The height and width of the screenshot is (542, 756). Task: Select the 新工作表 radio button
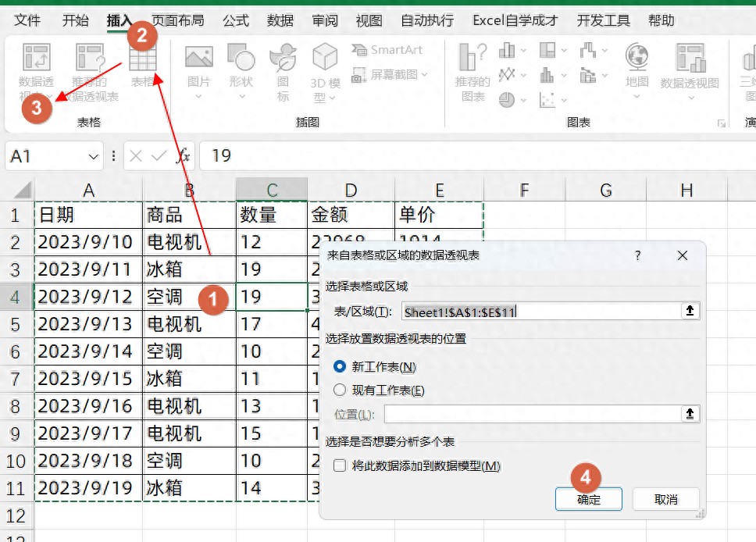340,366
